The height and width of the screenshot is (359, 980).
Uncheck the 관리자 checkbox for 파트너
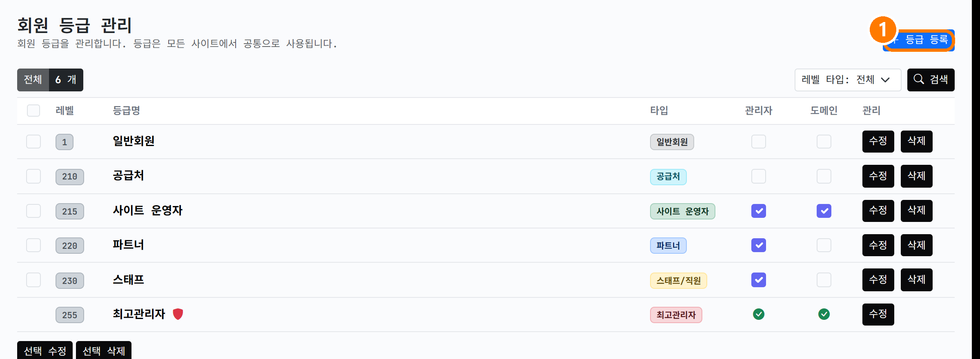[759, 245]
